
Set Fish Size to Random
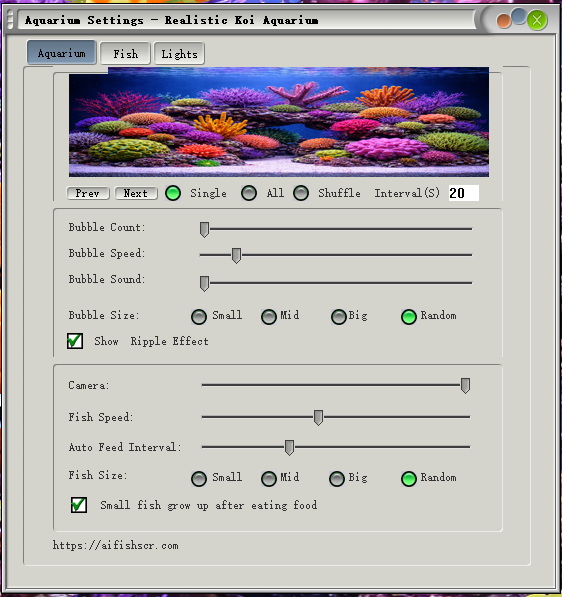pyautogui.click(x=409, y=479)
